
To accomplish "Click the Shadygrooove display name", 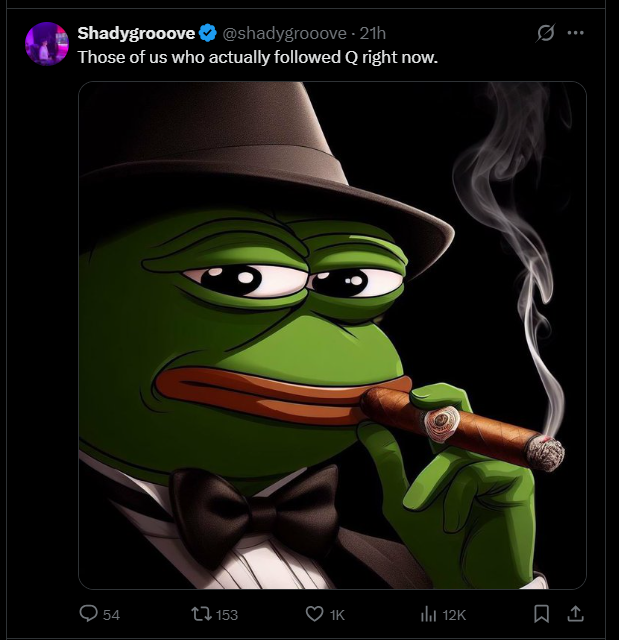I will [x=136, y=33].
